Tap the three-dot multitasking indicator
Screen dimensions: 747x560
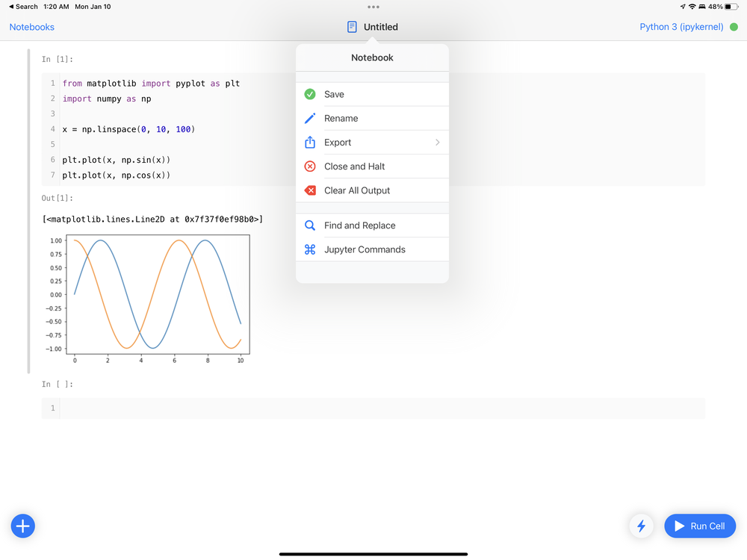pyautogui.click(x=373, y=7)
